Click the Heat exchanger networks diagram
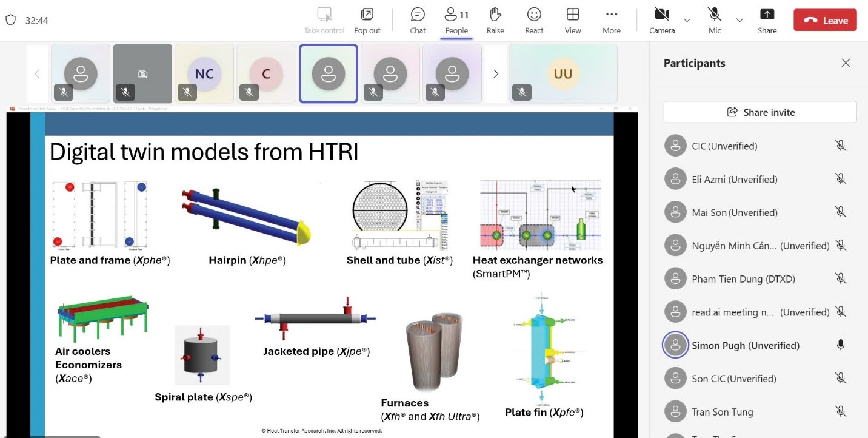 (540, 215)
